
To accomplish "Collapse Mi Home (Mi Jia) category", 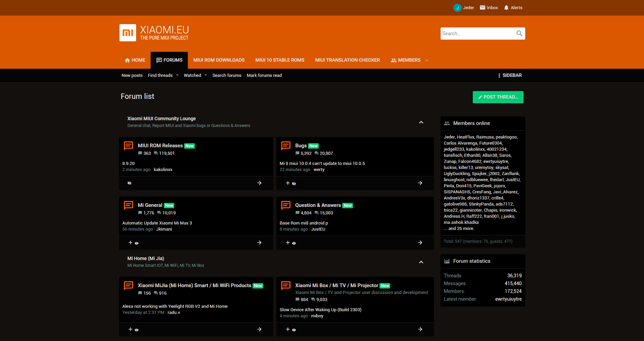I will (421, 262).
